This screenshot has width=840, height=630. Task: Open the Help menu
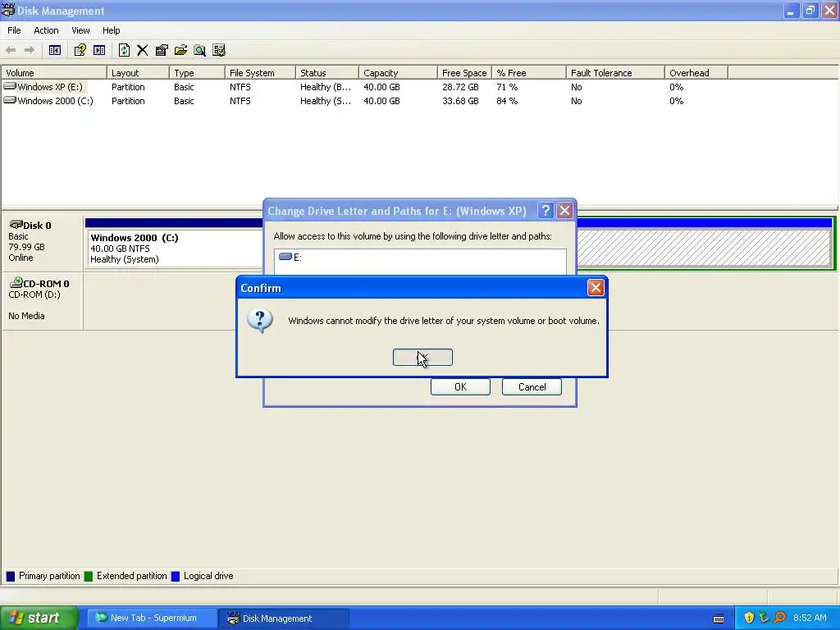point(111,30)
